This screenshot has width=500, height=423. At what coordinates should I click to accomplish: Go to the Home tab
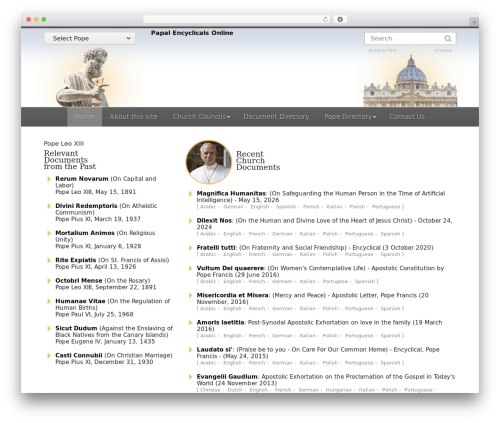[84, 117]
